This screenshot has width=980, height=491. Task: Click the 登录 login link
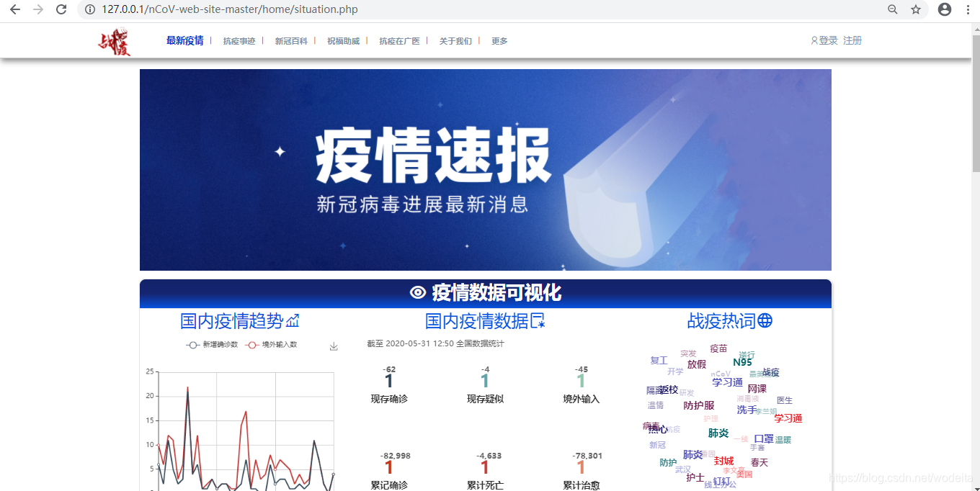828,41
